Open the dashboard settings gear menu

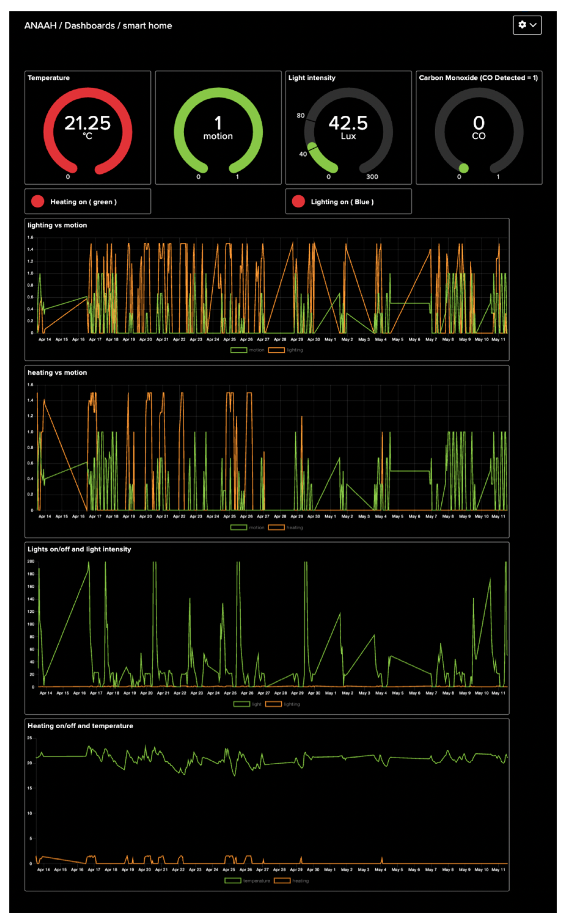click(527, 25)
